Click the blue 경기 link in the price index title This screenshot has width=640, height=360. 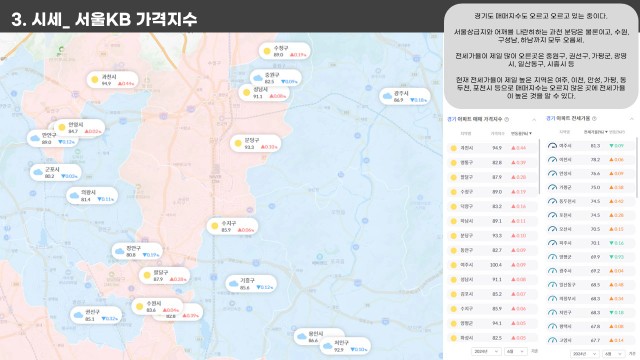(x=451, y=120)
